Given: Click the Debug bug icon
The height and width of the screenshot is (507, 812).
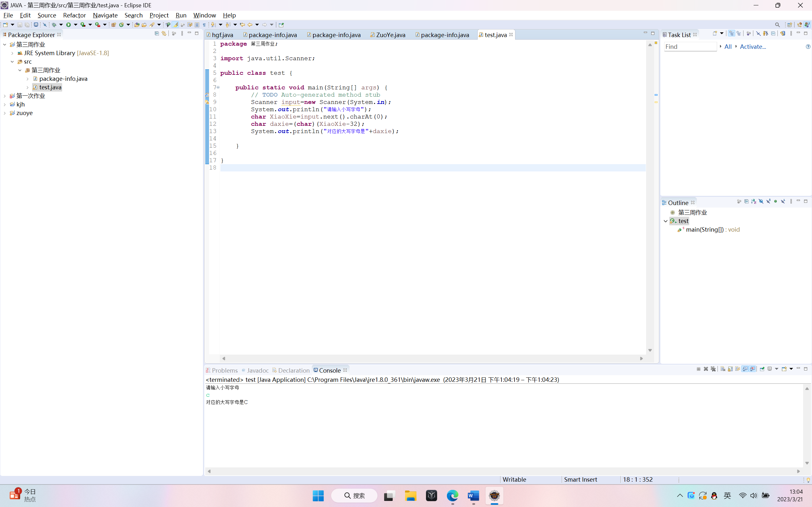Looking at the screenshot, I should (54, 25).
